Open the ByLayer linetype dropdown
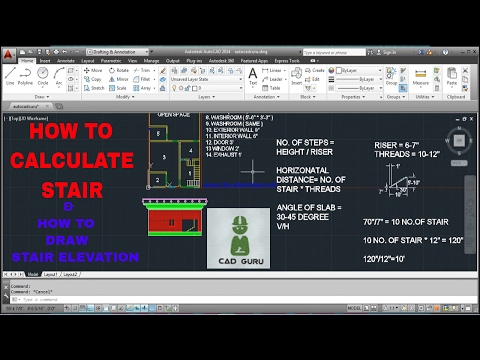This screenshot has height=360, width=480. [x=359, y=88]
